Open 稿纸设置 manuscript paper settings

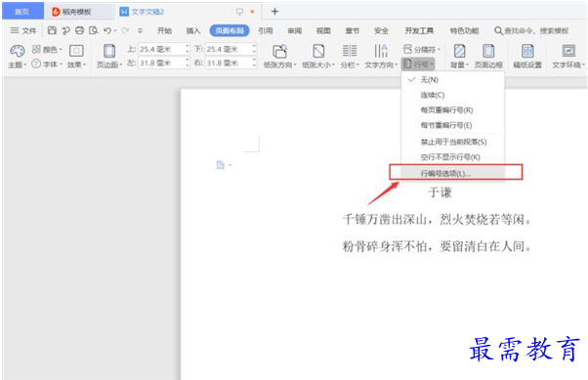(x=527, y=57)
